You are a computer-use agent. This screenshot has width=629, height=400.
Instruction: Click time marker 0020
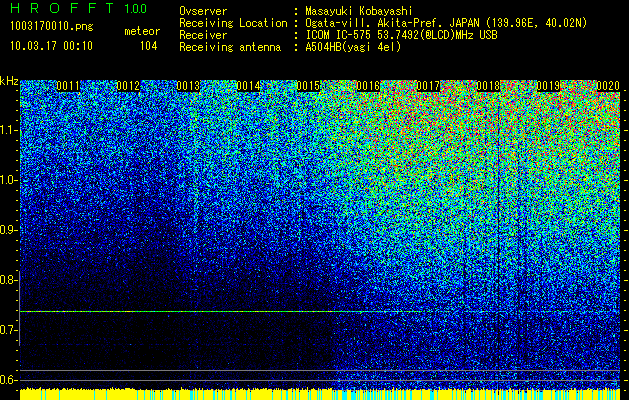click(608, 86)
